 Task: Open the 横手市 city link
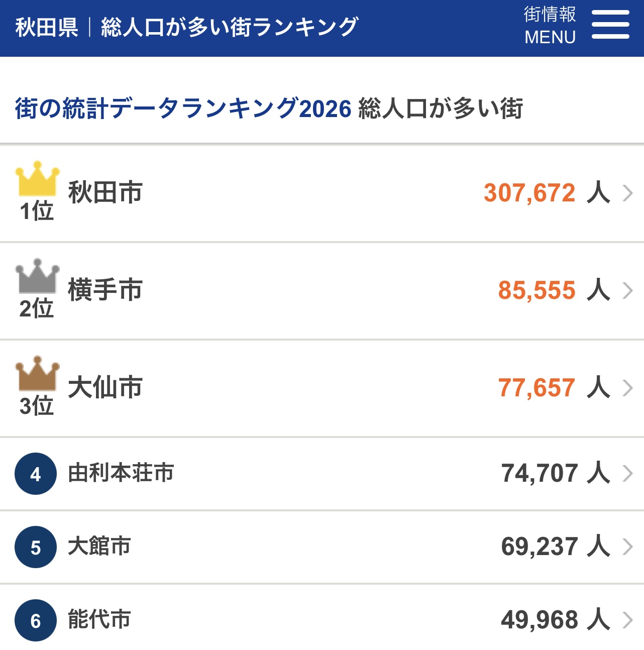point(105,290)
